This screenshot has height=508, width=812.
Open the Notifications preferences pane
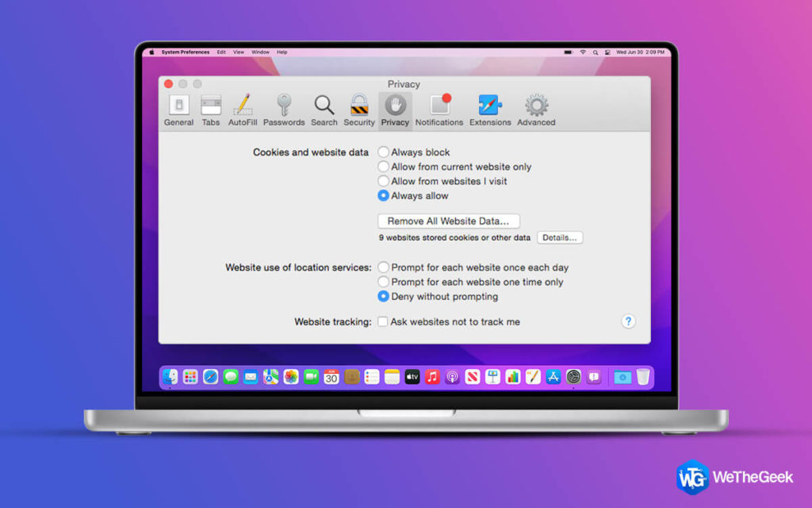click(439, 110)
